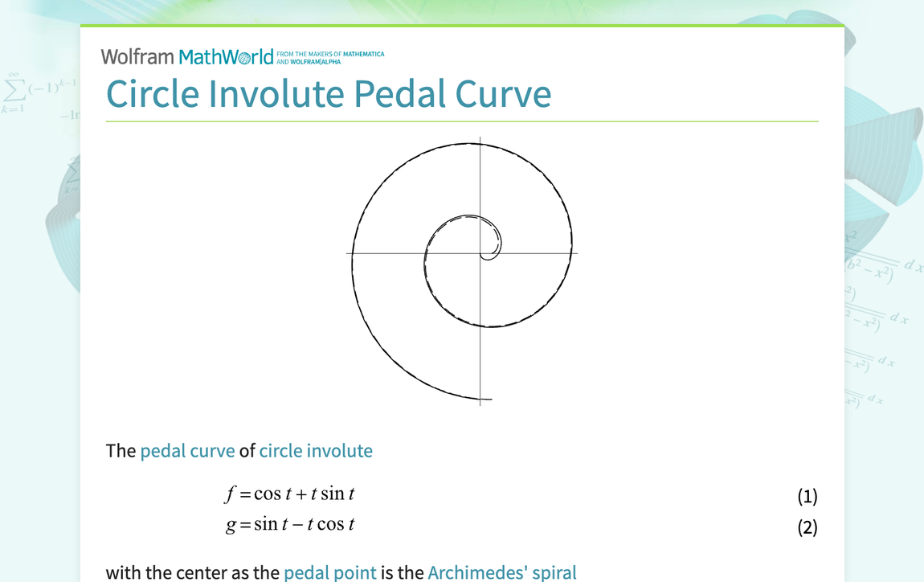Image resolution: width=924 pixels, height=582 pixels.
Task: Open the Archimedes' spiral hyperlink
Action: point(502,573)
